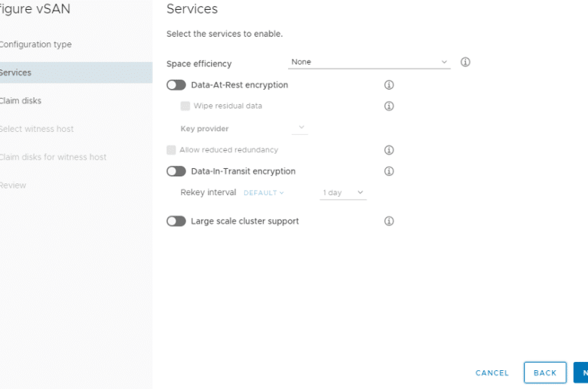Click the Data-At-Rest encryption label
This screenshot has height=389, width=588.
(240, 85)
